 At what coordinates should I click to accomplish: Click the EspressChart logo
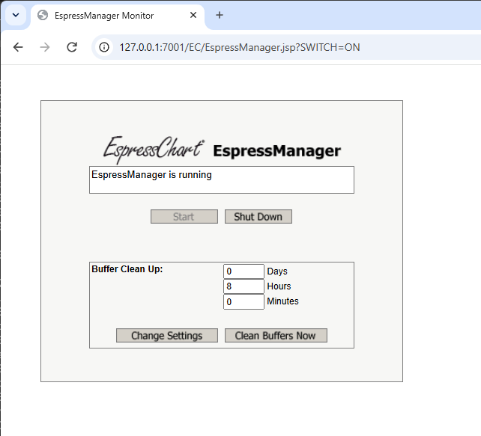(x=154, y=149)
